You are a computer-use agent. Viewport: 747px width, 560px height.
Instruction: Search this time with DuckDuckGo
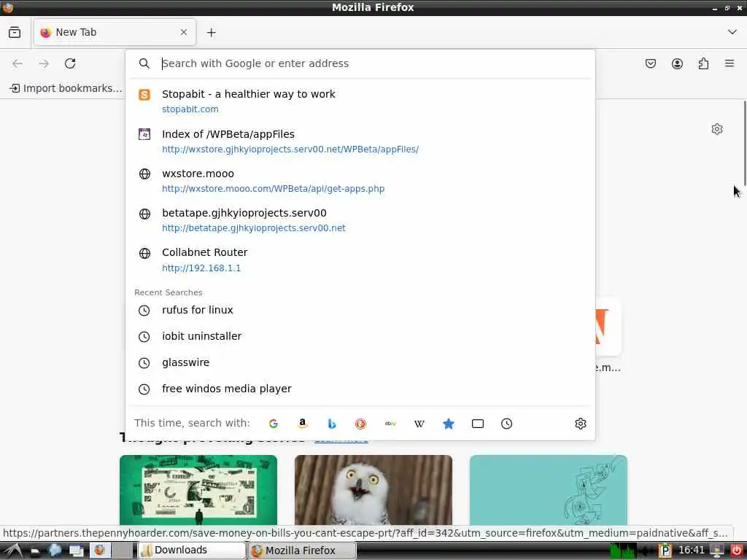coord(360,424)
